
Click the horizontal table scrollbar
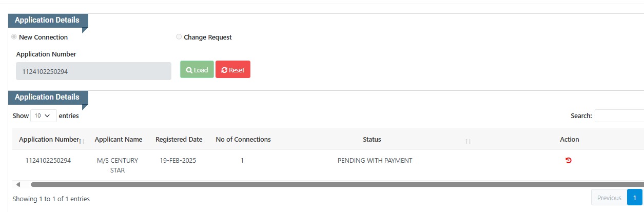[x=337, y=184]
